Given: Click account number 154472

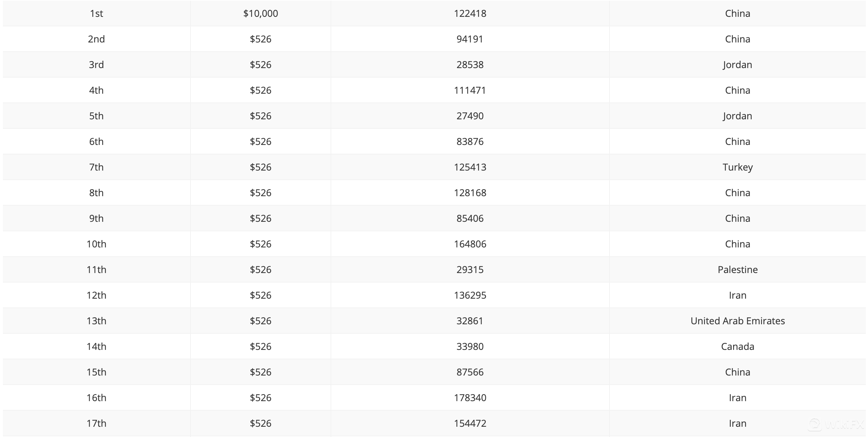Looking at the screenshot, I should [x=470, y=423].
